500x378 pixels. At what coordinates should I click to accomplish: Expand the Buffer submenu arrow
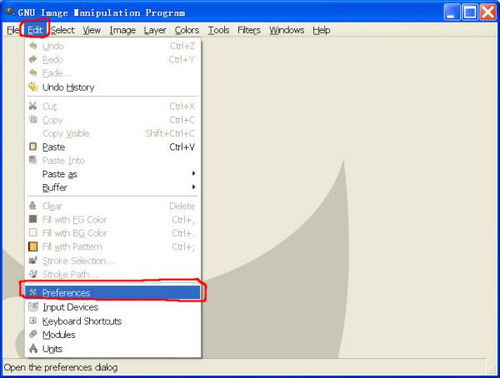tap(193, 187)
